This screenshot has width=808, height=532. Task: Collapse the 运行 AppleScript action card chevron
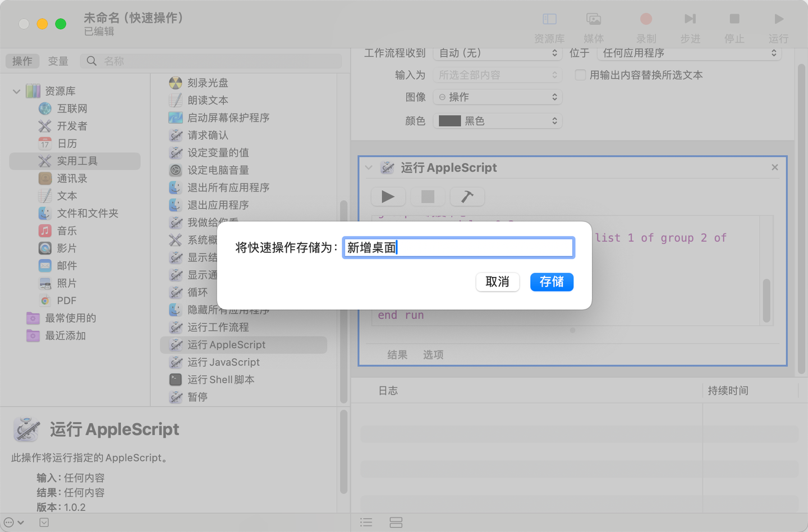[369, 168]
